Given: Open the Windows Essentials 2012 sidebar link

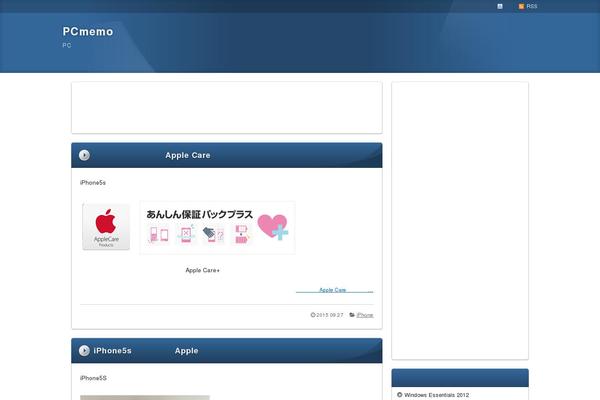Looking at the screenshot, I should pos(437,395).
